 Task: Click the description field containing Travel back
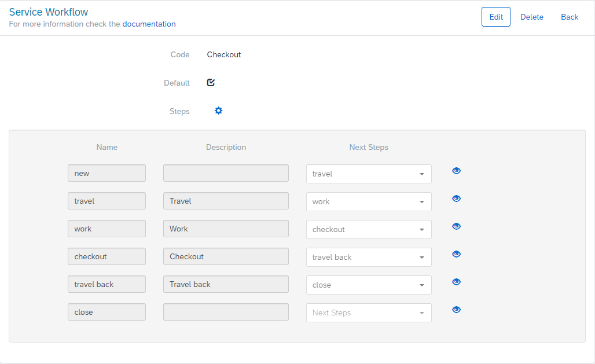click(226, 284)
